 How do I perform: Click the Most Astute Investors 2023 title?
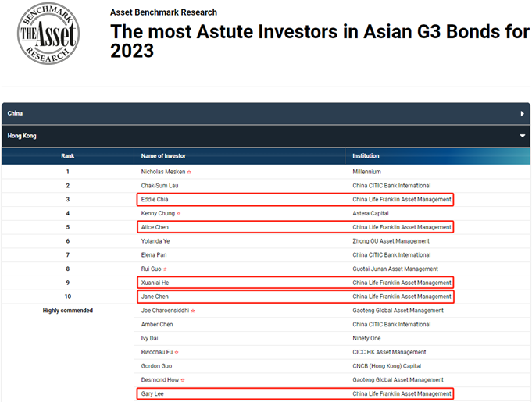point(320,41)
